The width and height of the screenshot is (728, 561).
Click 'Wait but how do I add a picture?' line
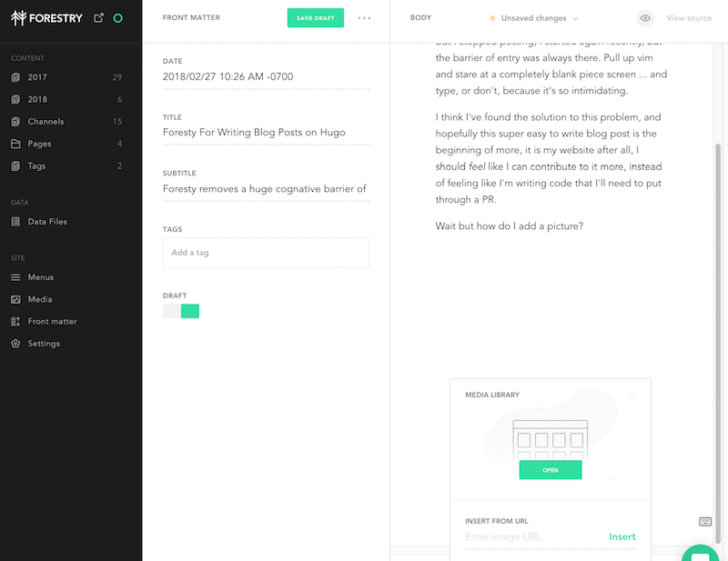click(x=510, y=226)
